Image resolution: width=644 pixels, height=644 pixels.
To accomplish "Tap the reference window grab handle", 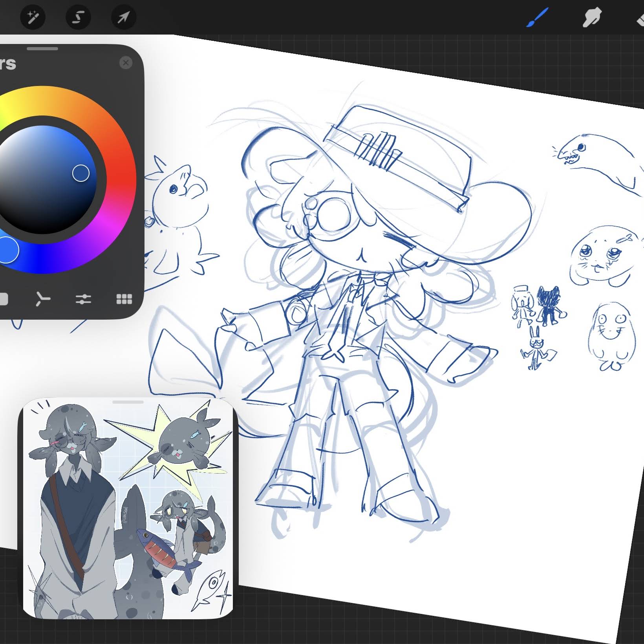I will pos(128,402).
